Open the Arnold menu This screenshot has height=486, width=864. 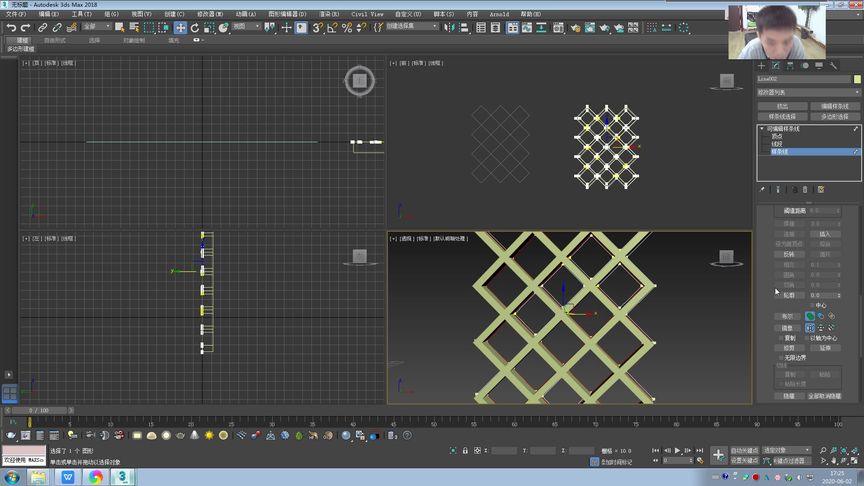point(500,14)
